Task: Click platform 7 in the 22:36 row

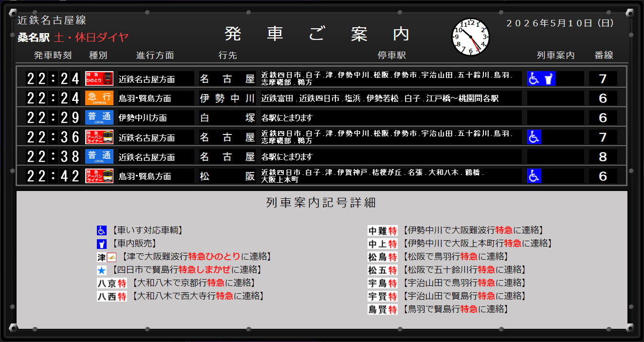Action: point(603,137)
